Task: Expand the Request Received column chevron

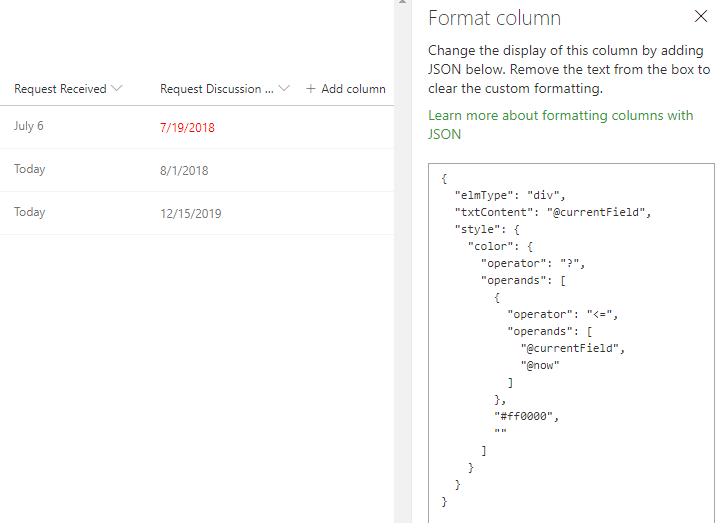Action: (x=117, y=89)
